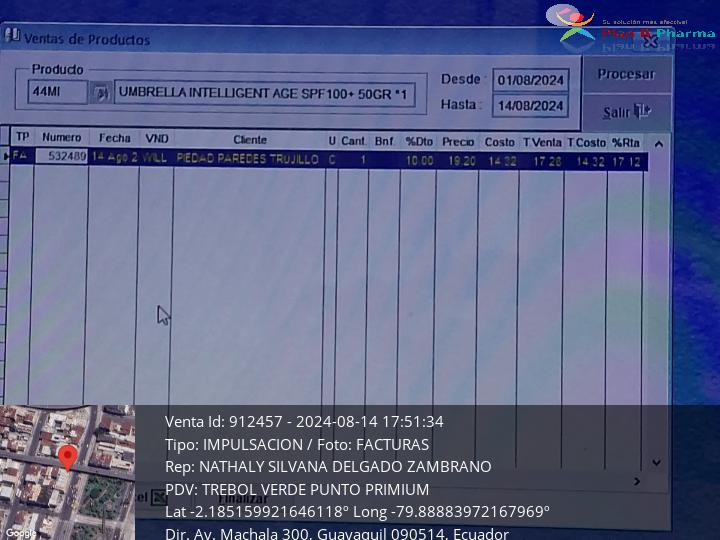The height and width of the screenshot is (540, 720).
Task: Click the Ventas de Productos window icon
Action: (11, 36)
